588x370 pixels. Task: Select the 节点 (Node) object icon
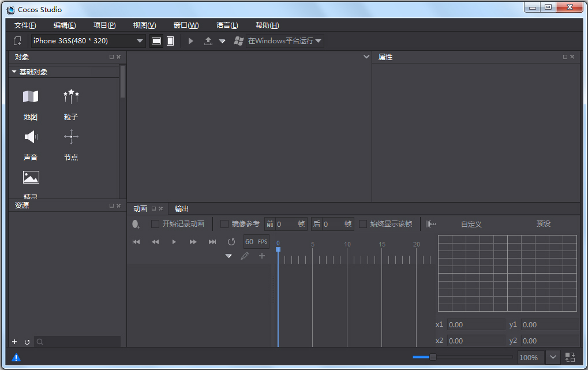coord(71,137)
